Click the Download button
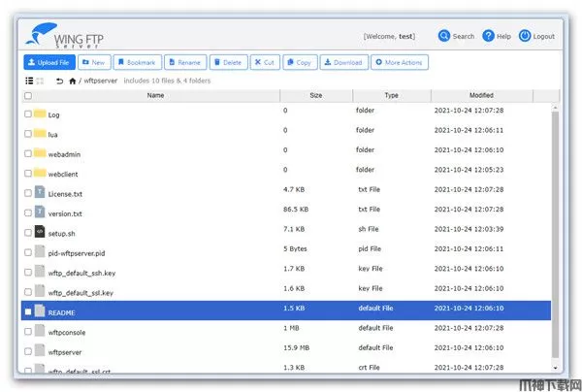 point(343,62)
